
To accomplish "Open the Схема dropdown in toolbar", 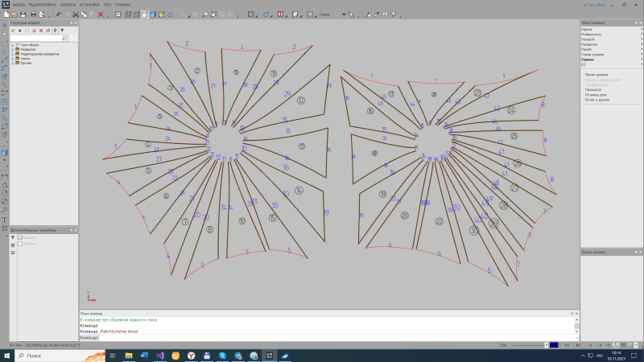I will point(344,14).
